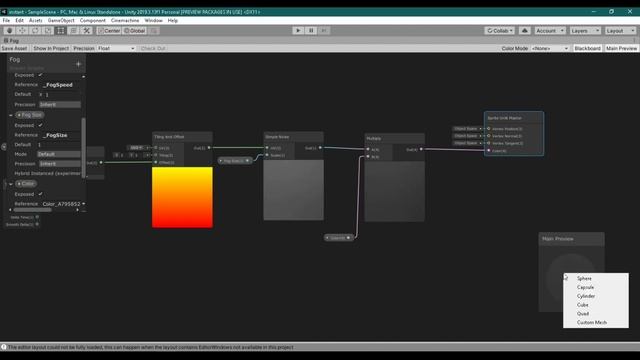
Task: Select the Hand tool in toolbar
Action: [x=9, y=31]
